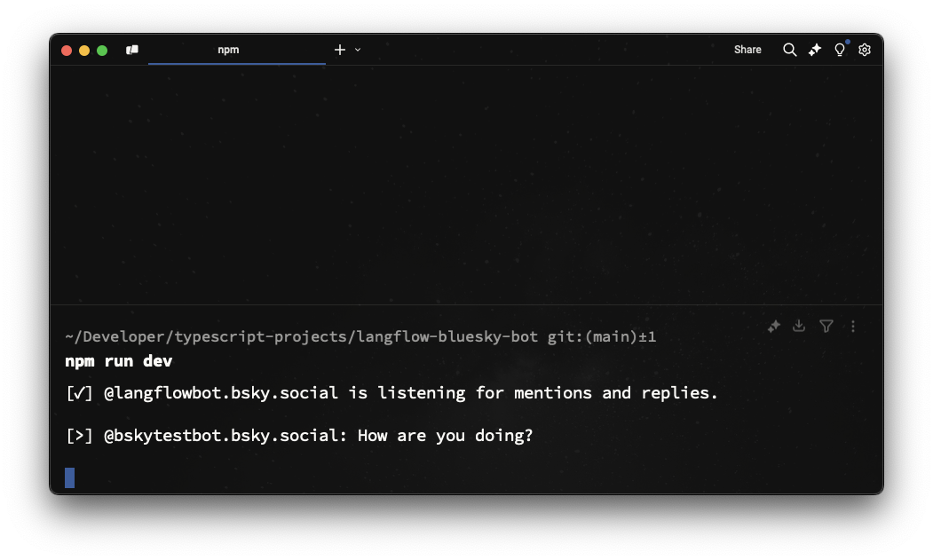Click the search magnifier icon in title bar

(789, 50)
